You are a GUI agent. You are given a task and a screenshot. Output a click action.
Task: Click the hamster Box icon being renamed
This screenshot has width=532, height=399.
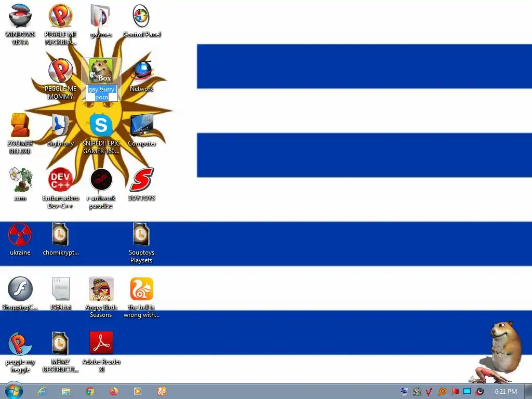(101, 70)
